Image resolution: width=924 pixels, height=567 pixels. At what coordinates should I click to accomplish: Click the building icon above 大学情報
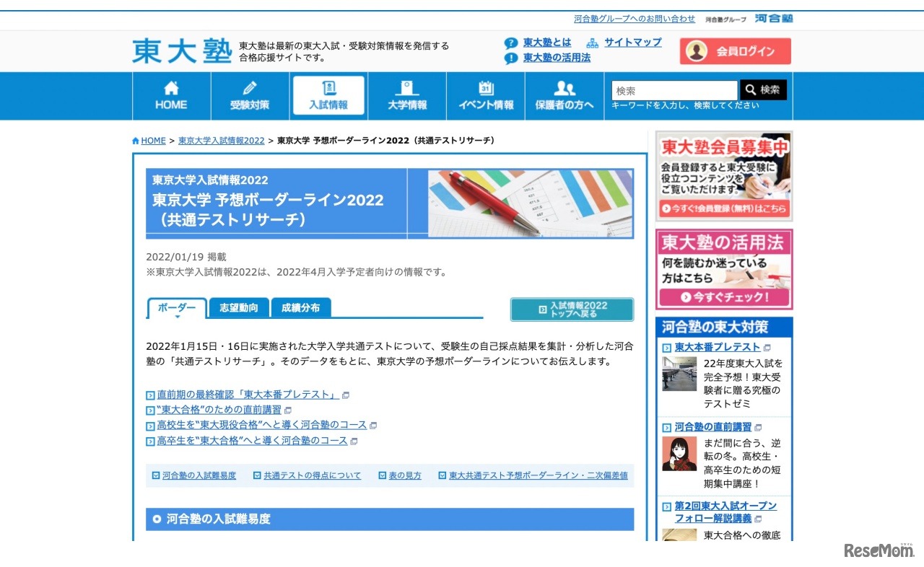tap(407, 88)
